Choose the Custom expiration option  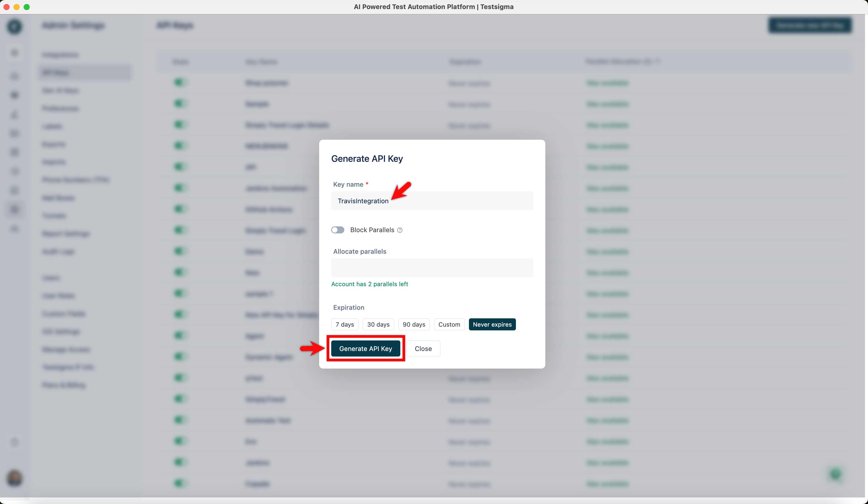click(x=449, y=324)
